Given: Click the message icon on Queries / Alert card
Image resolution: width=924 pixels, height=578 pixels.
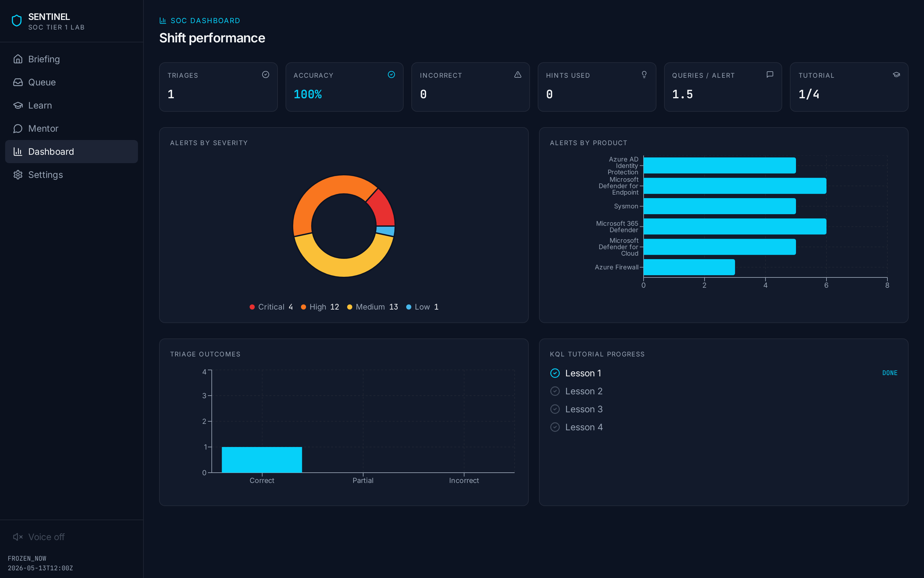Looking at the screenshot, I should [x=770, y=74].
